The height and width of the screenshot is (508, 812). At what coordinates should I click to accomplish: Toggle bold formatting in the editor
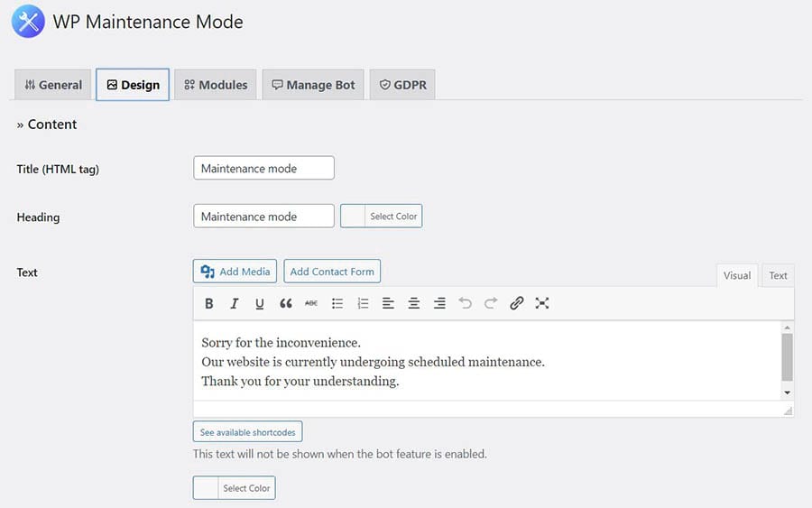coord(209,304)
